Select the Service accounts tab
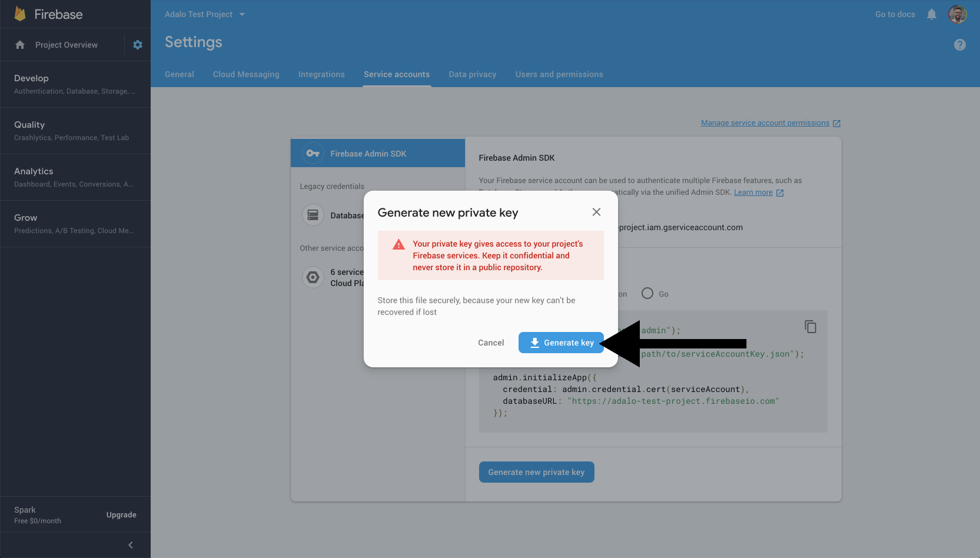 click(x=397, y=74)
